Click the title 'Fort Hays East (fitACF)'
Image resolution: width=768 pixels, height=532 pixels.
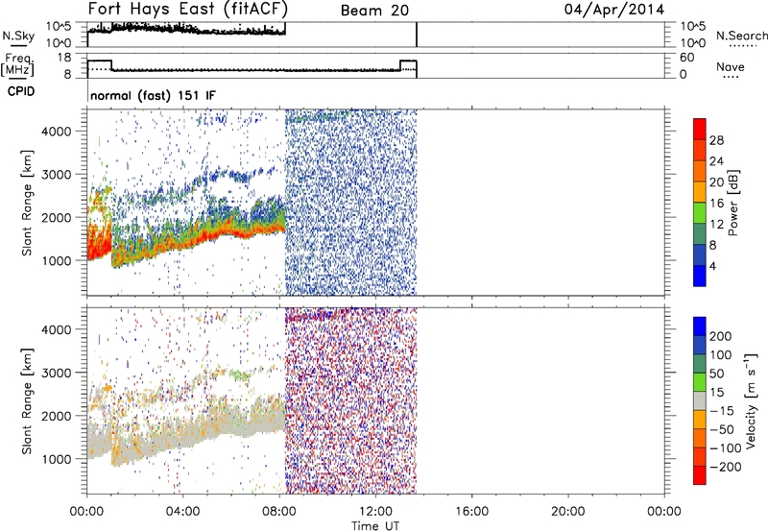coord(187,10)
